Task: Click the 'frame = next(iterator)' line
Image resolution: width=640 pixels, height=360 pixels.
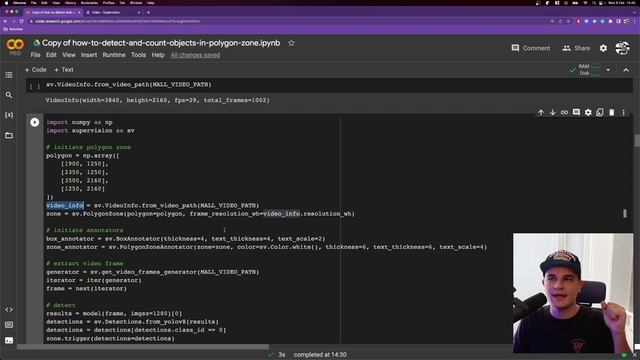Action: [x=86, y=289]
